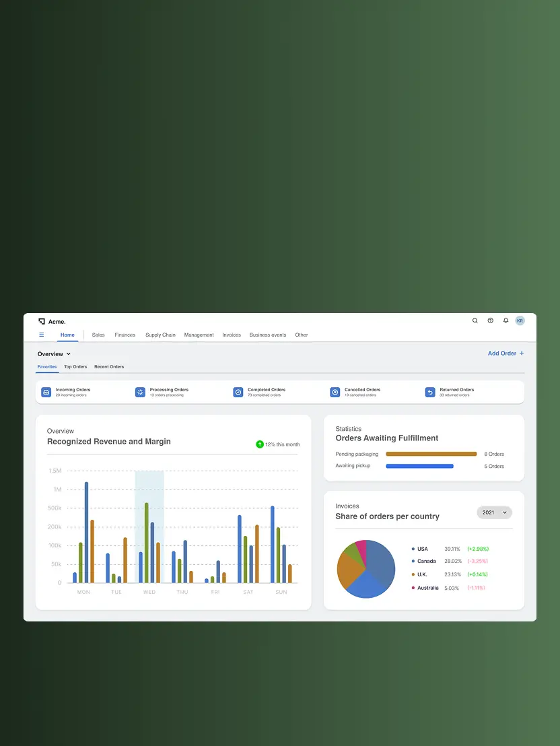Image resolution: width=560 pixels, height=746 pixels.
Task: Open the hamburger menu icon
Action: pos(41,335)
